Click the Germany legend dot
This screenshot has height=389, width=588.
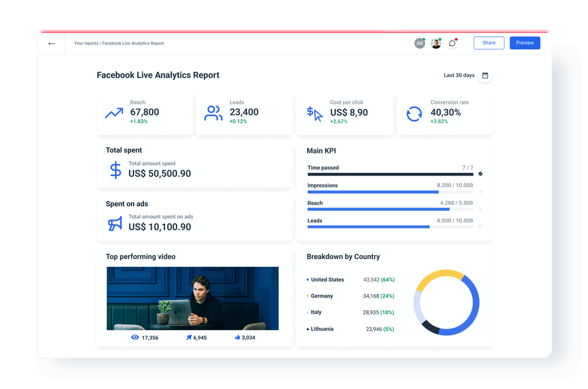(x=308, y=296)
